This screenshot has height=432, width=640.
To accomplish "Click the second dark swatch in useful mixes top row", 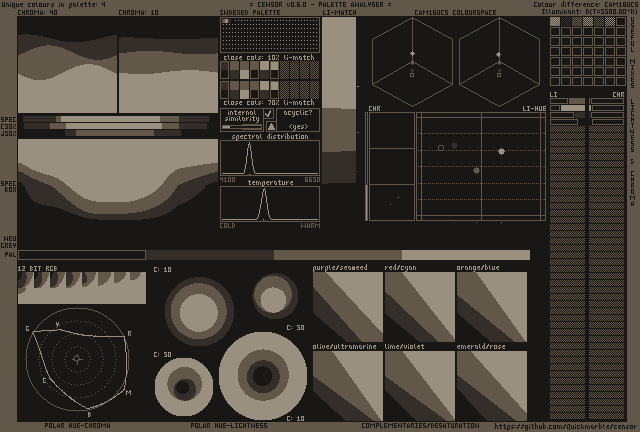I will pos(566,21).
